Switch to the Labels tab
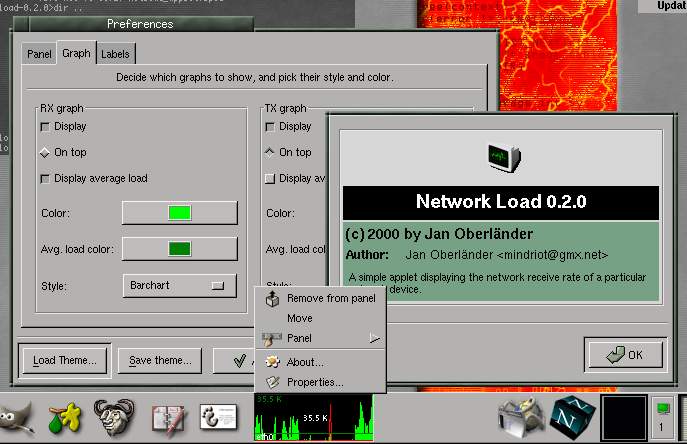Screen dimensions: 687x444 point(116,54)
